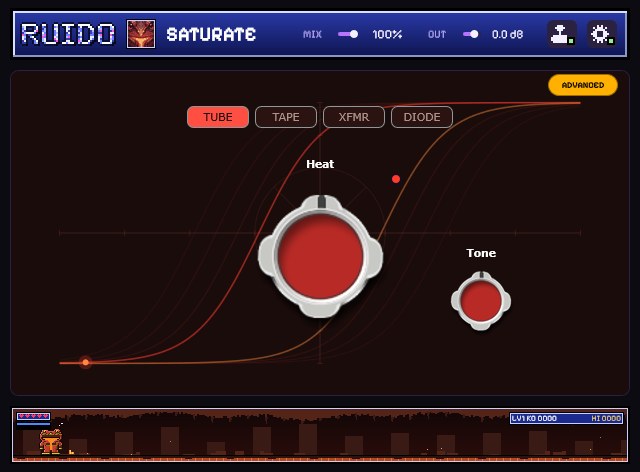Image resolution: width=640 pixels, height=472 pixels.
Task: Switch to XFMR saturation mode
Action: (x=354, y=117)
